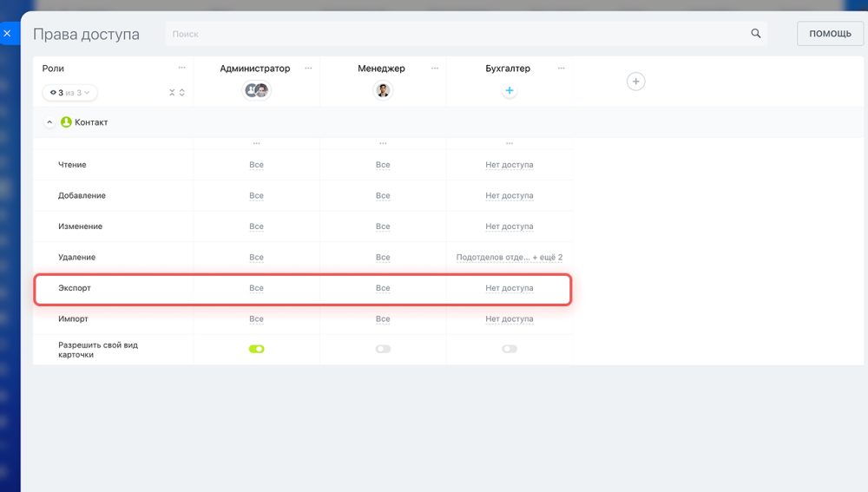Screen dimensions: 868x492
Task: Enable own card view for Менеджер
Action: pyautogui.click(x=383, y=349)
